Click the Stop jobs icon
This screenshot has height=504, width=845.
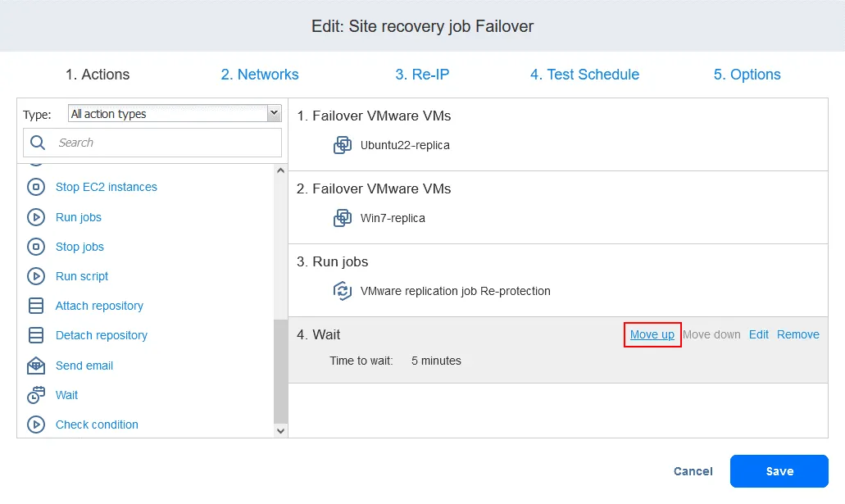coord(36,247)
